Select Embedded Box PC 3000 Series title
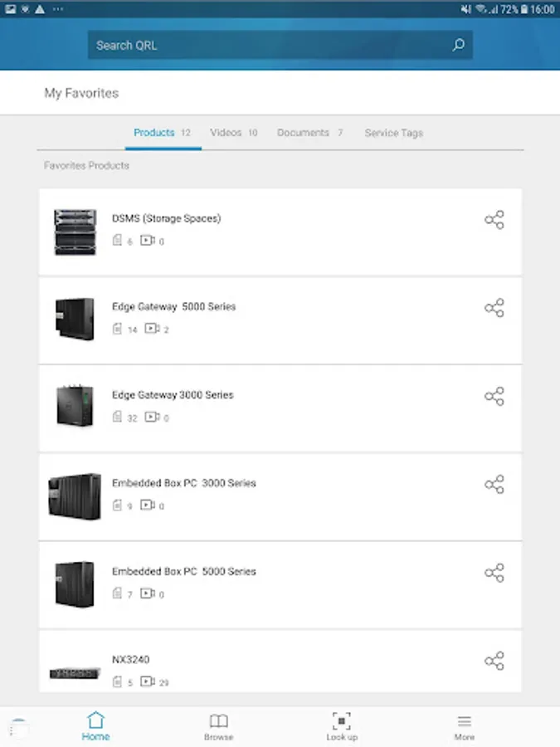Viewport: 560px width, 747px height. (184, 483)
